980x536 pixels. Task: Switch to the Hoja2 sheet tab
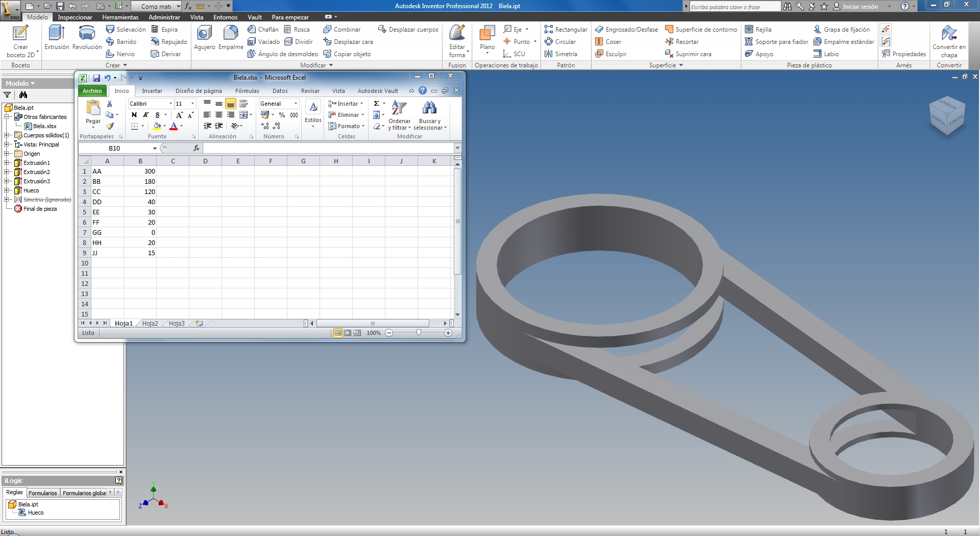point(150,323)
